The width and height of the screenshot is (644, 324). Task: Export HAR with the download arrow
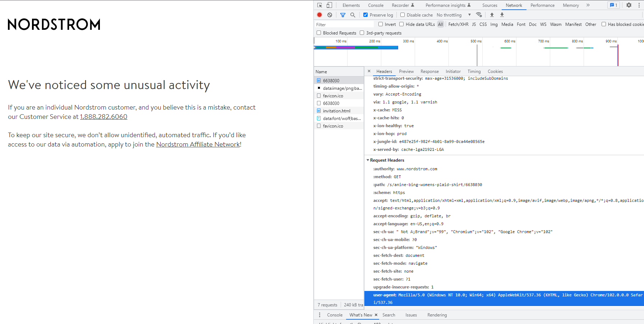coord(502,15)
